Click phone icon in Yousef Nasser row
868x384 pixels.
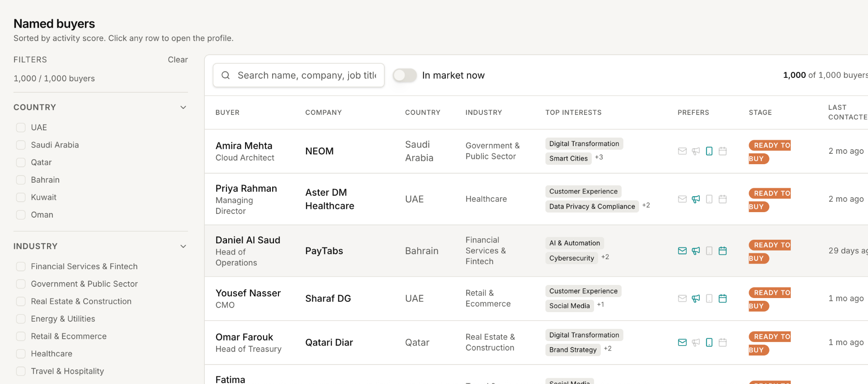[x=709, y=299]
